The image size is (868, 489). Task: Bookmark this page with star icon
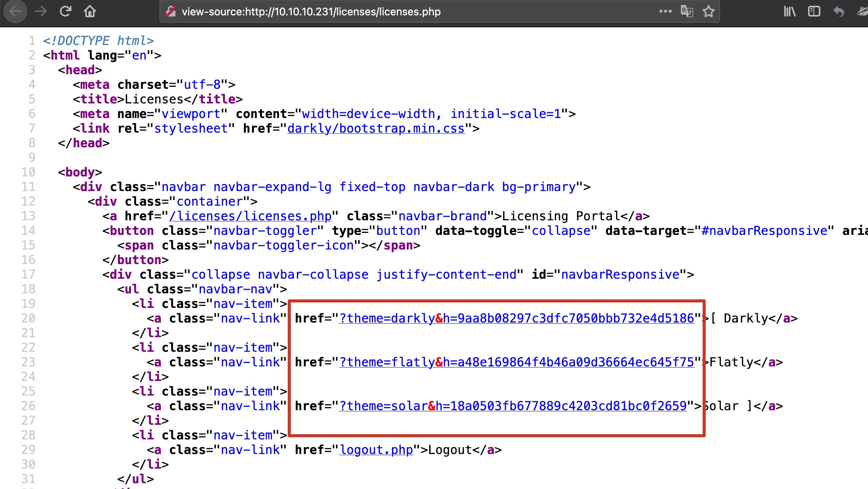(709, 12)
